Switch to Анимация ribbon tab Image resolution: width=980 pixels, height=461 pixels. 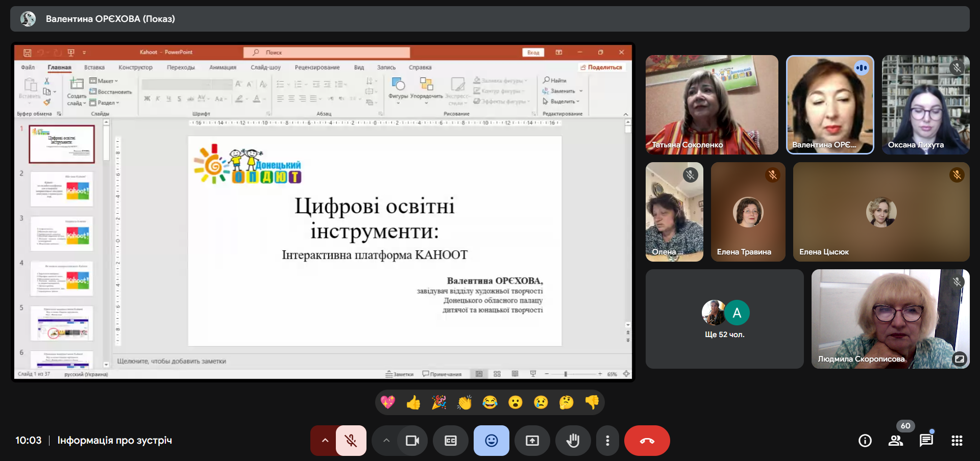pyautogui.click(x=223, y=67)
